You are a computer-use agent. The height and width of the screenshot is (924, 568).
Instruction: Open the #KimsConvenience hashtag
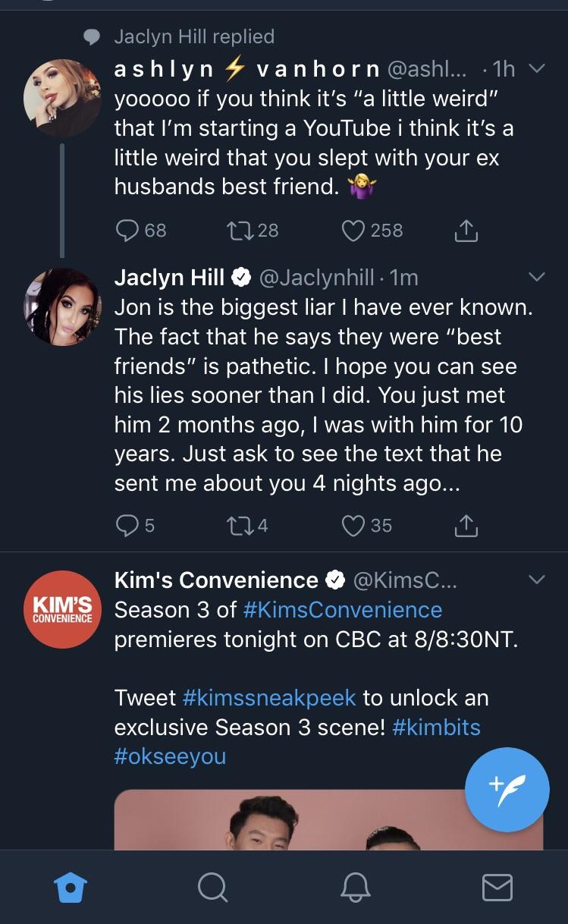point(342,610)
